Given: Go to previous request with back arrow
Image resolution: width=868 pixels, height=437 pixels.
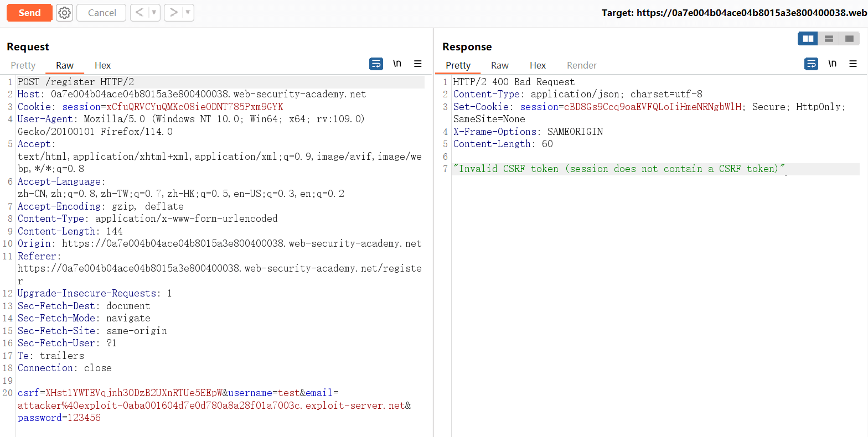Looking at the screenshot, I should pos(139,13).
